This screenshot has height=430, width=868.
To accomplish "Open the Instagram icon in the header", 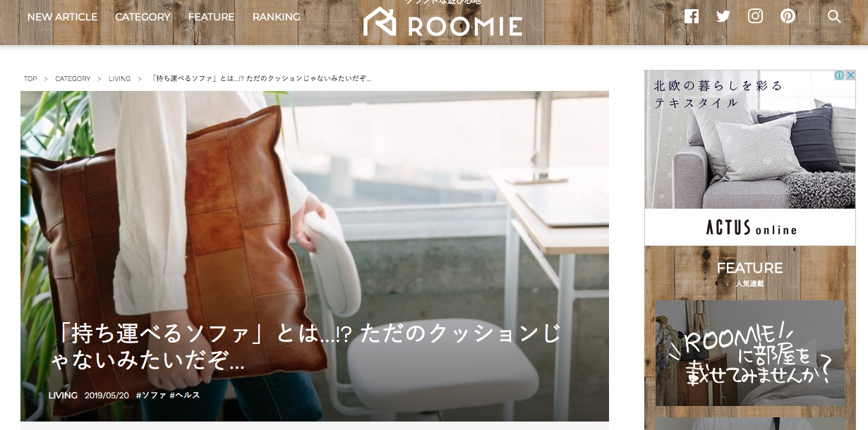I will (756, 16).
